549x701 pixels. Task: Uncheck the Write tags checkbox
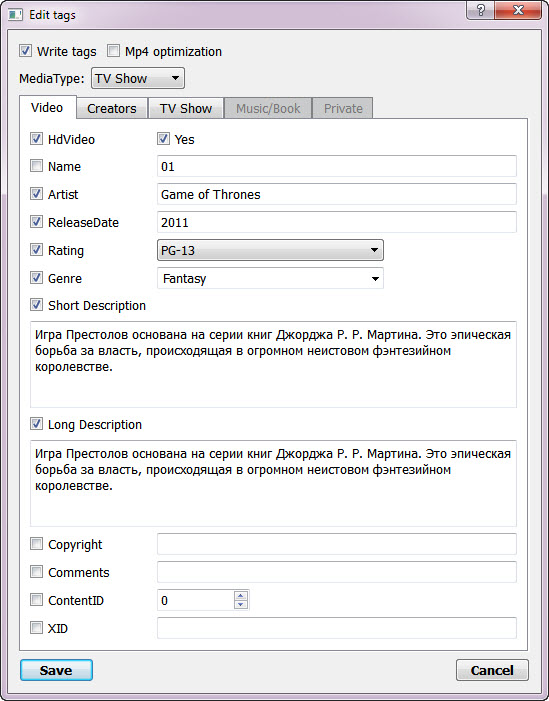point(25,51)
